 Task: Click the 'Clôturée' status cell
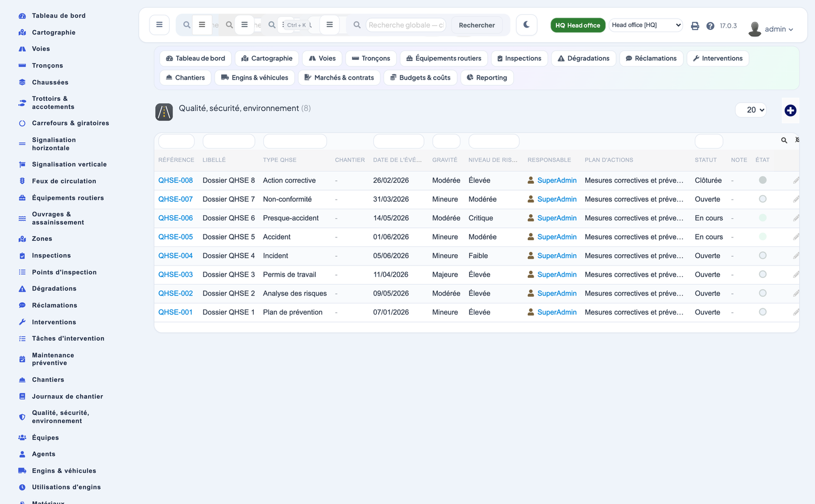click(x=708, y=180)
